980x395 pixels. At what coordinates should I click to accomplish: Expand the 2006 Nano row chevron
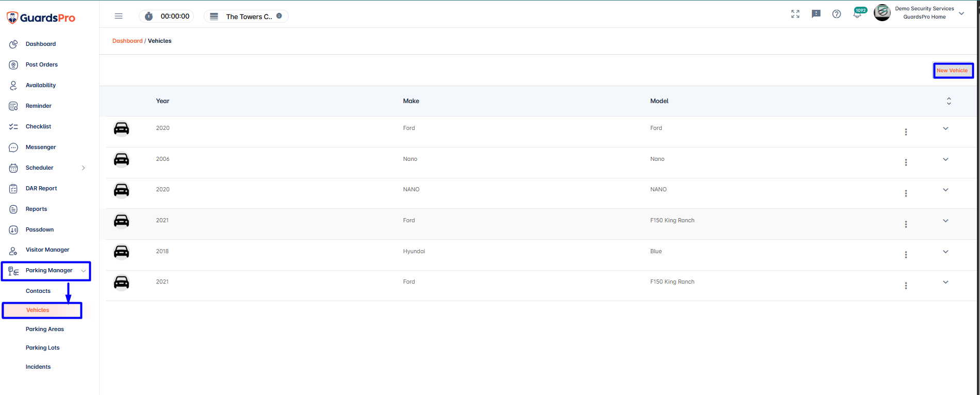pos(945,159)
